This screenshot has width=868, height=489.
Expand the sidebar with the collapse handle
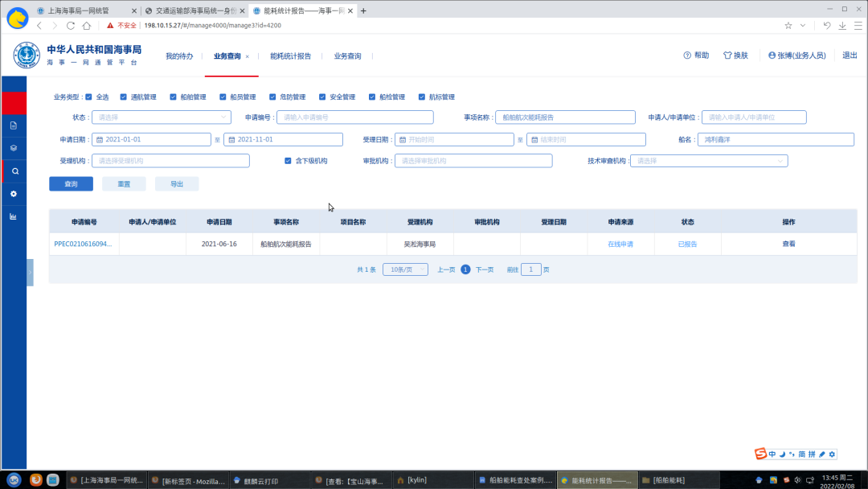coord(30,273)
